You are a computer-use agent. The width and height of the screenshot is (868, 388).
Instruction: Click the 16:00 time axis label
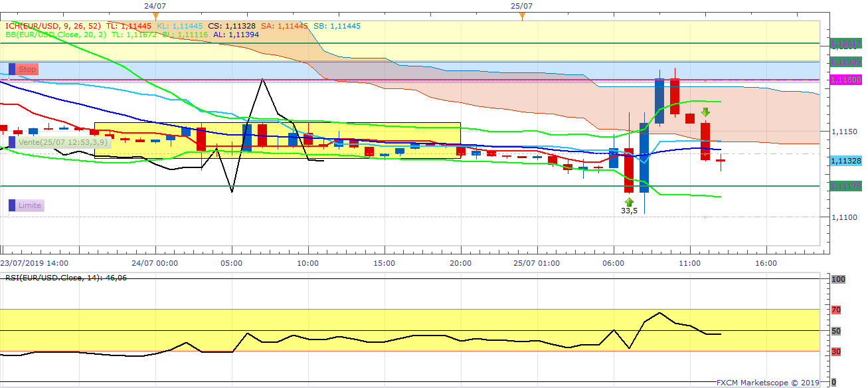tap(766, 263)
